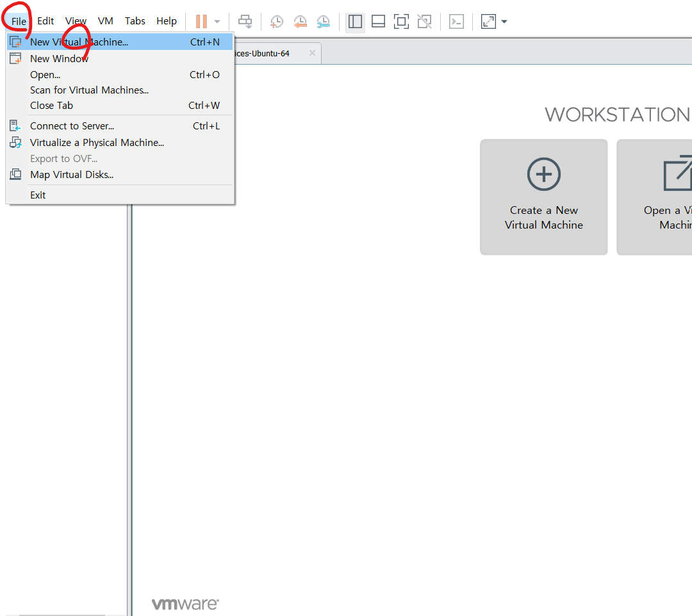Open the VM menu

(106, 21)
